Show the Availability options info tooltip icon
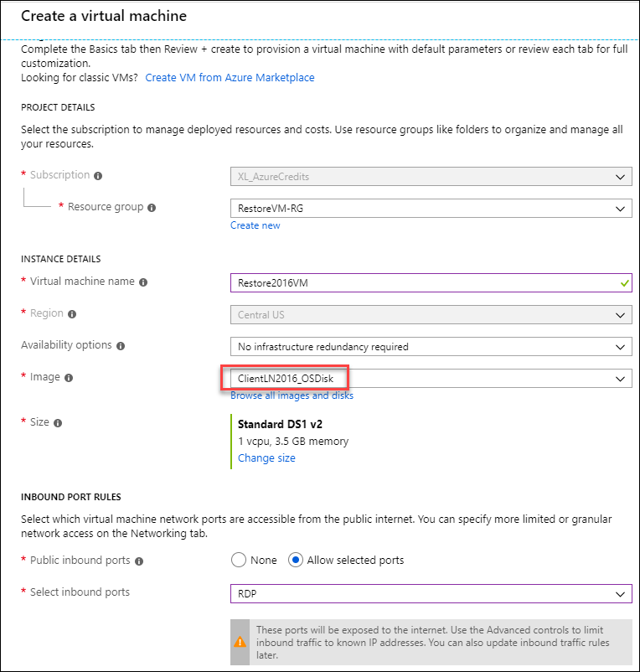 tap(121, 346)
